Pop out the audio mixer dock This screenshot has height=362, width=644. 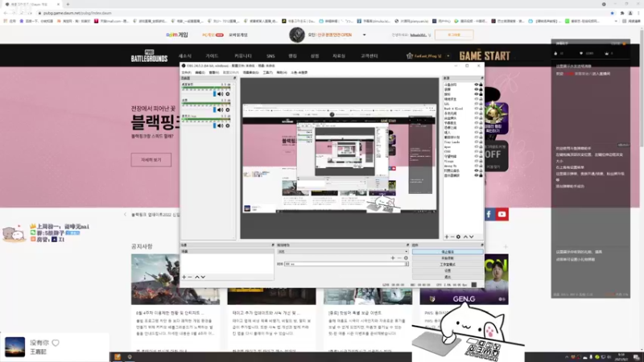point(234,78)
